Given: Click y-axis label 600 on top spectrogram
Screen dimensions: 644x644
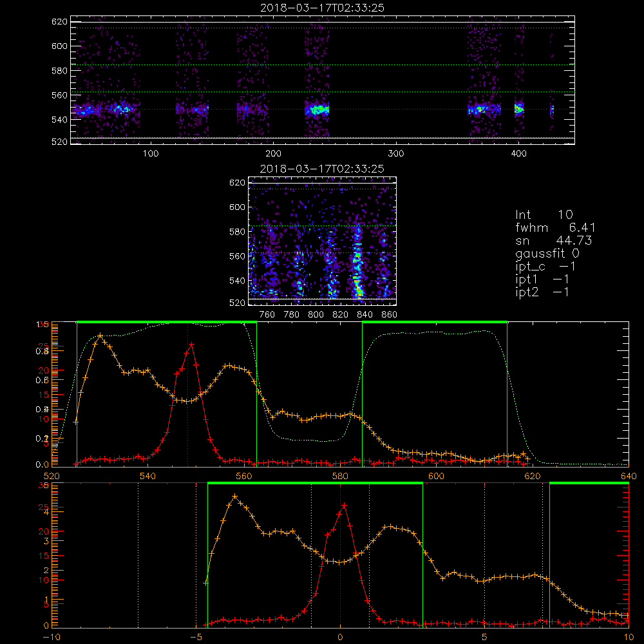Looking at the screenshot, I should pyautogui.click(x=59, y=46).
